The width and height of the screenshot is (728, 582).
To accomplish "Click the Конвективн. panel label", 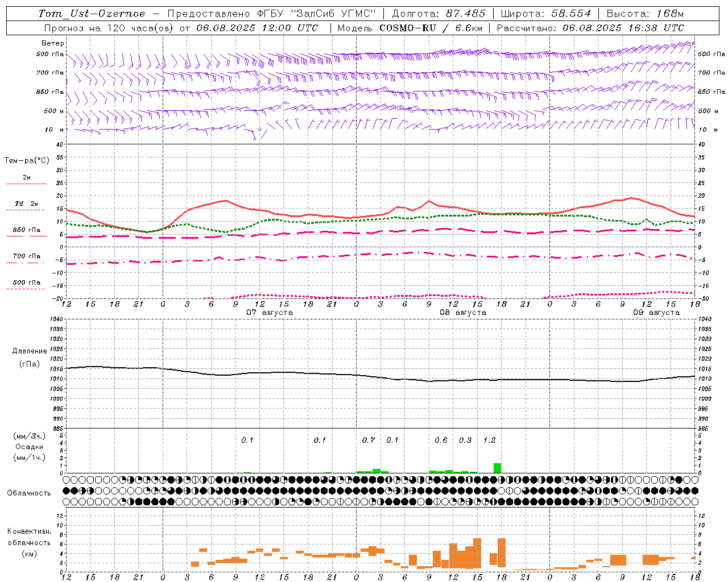I will click(x=29, y=531).
